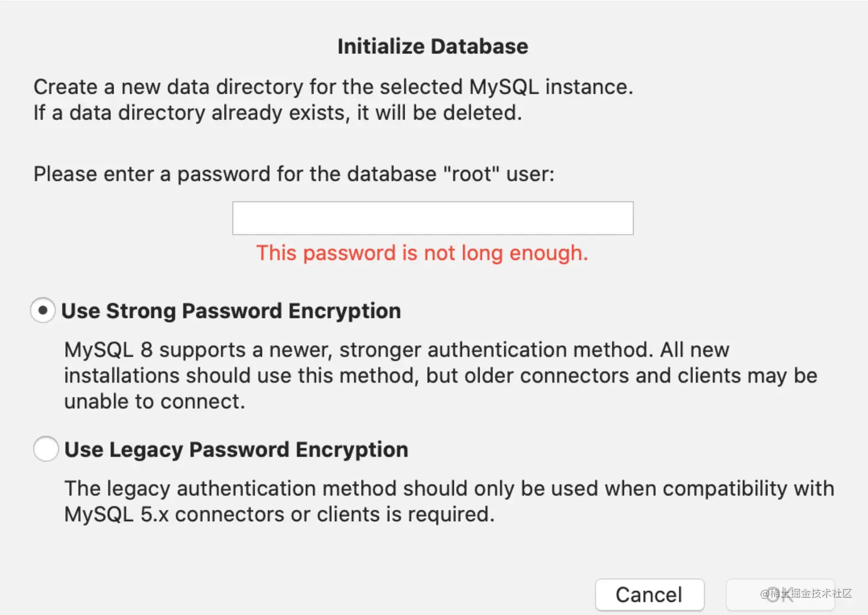Click the "Use Strong Password Encryption" label text
Screen dimensions: 868x615
coord(231,311)
